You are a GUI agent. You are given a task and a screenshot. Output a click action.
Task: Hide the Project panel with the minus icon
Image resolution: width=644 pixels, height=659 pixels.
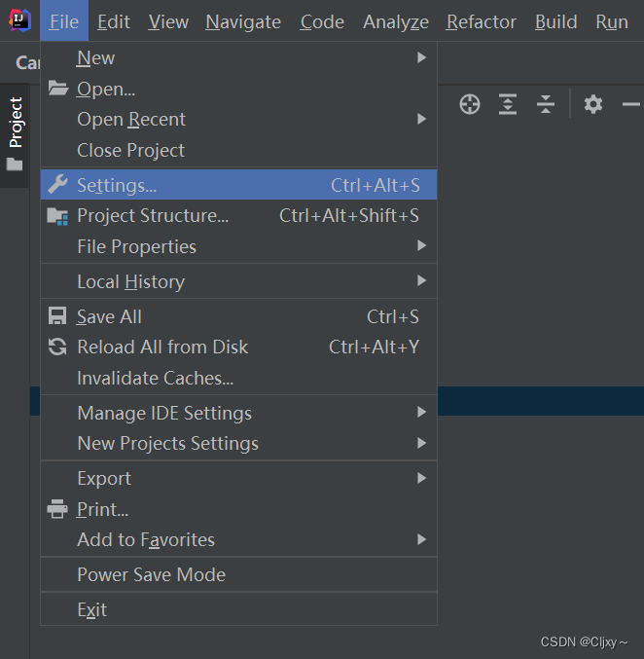pyautogui.click(x=631, y=104)
